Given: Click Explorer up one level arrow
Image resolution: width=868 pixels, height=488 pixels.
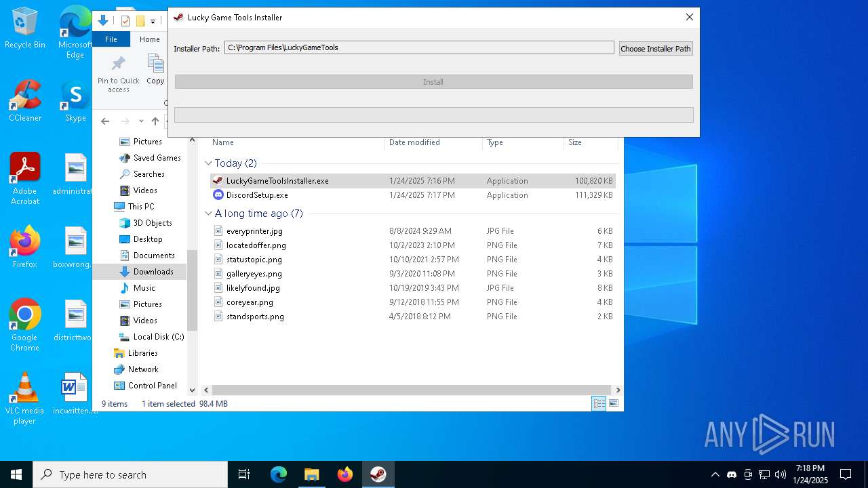Looking at the screenshot, I should [155, 121].
